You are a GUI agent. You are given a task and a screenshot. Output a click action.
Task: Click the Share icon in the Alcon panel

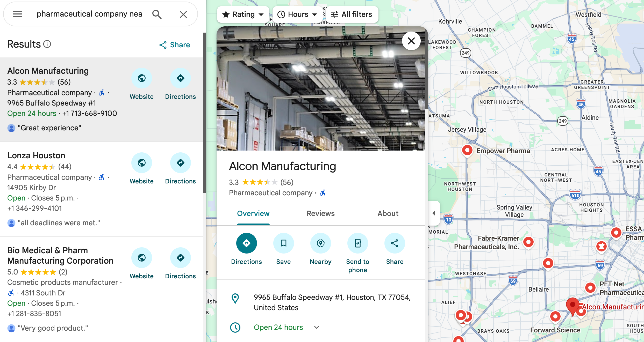click(x=395, y=243)
